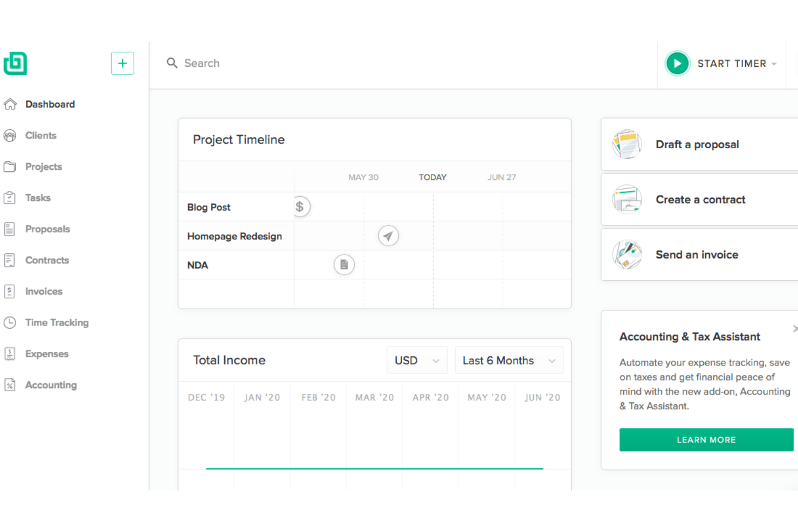Viewport: 798px width, 532px height.
Task: Start the timer with the play icon
Action: point(677,64)
